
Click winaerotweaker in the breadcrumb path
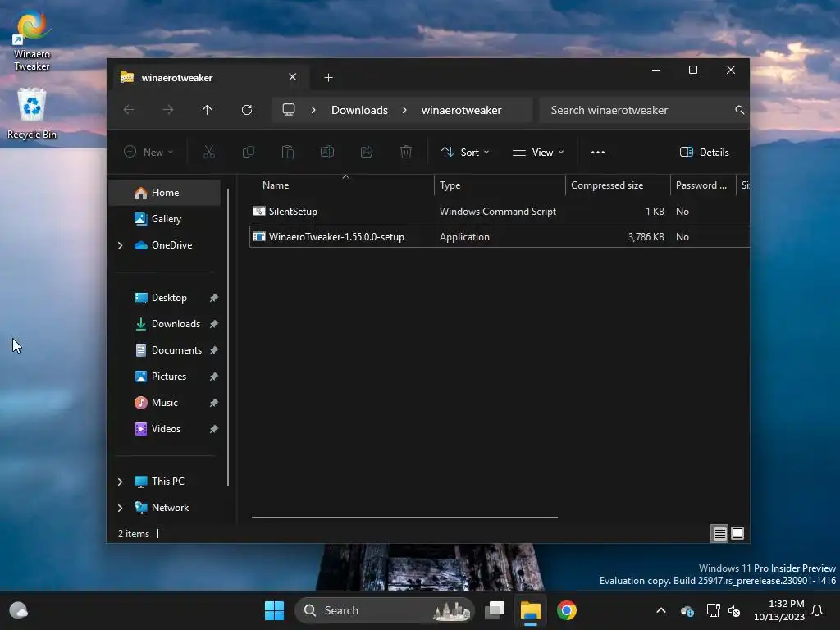tap(461, 110)
